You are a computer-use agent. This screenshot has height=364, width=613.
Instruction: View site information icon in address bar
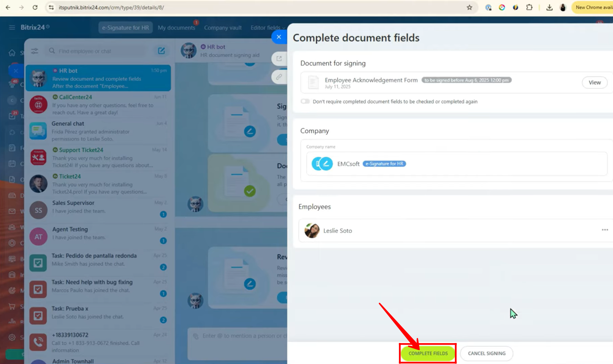pos(51,7)
